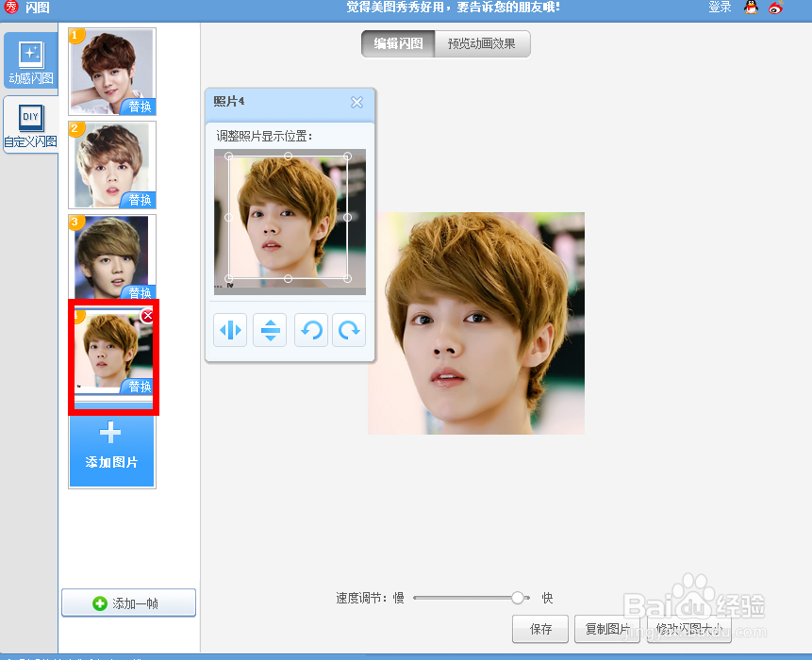Viewport: 812px width, 660px height.
Task: Click 添加图片 button
Action: [112, 451]
